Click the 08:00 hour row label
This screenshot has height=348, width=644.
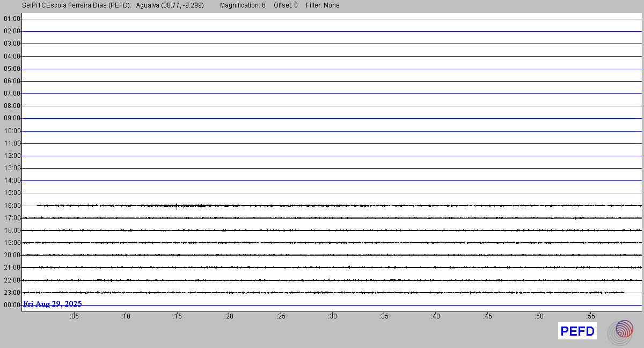[12, 106]
